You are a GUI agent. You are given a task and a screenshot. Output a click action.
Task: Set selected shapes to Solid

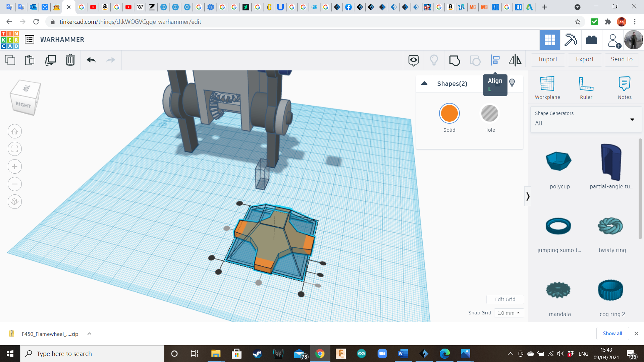pos(449,114)
